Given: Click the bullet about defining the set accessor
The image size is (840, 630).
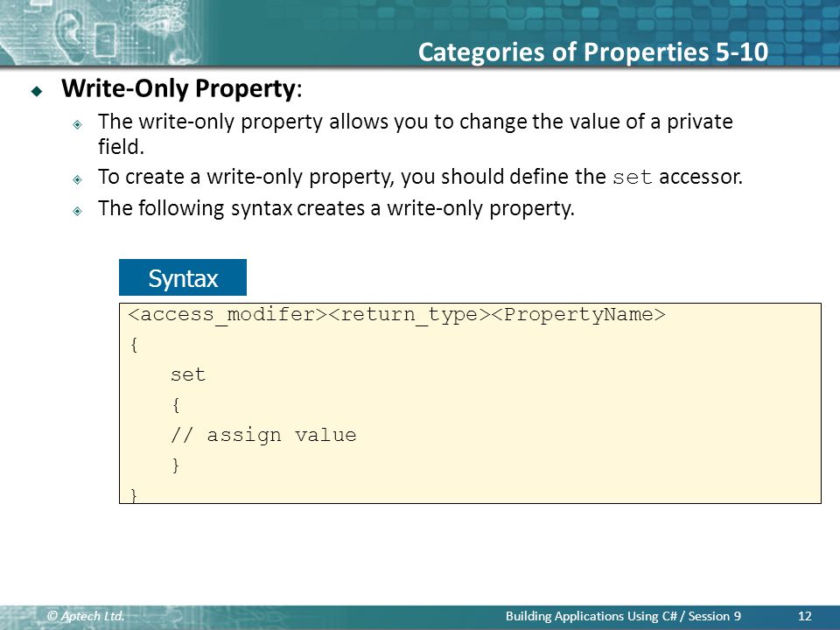Looking at the screenshot, I should pyautogui.click(x=420, y=177).
